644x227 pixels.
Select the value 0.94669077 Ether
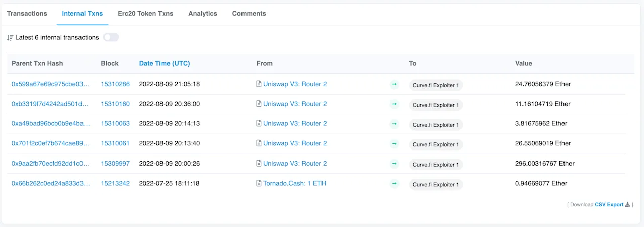coord(541,183)
